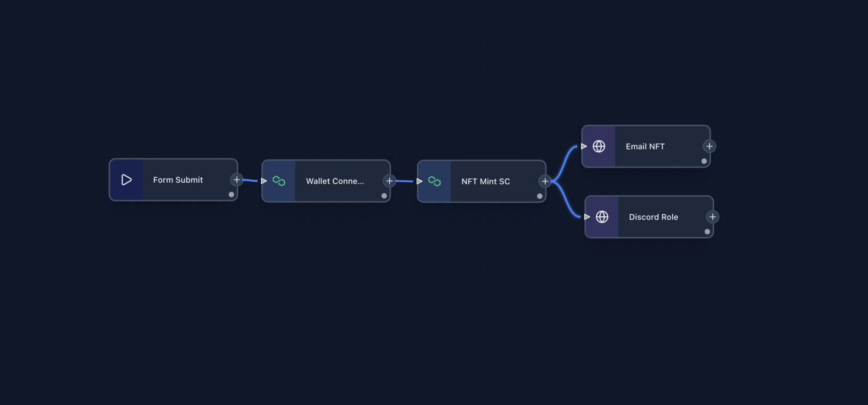Viewport: 868px width, 405px height.
Task: Click the Polygon chain icon on Wallet Connect node
Action: pos(279,181)
